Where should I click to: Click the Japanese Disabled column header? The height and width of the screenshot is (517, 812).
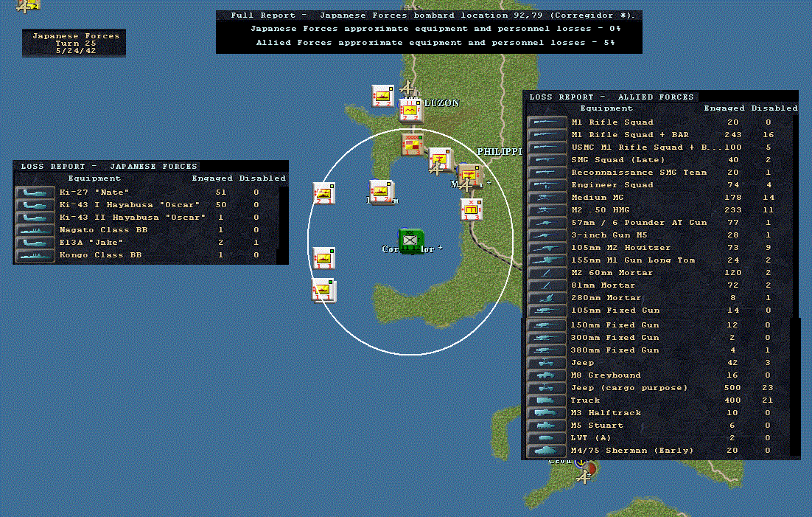262,178
